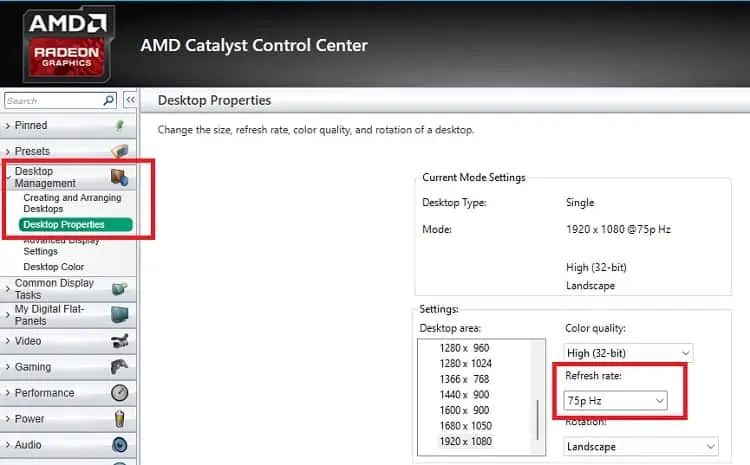
Task: Click the Desktop Properties page title
Action: point(214,100)
